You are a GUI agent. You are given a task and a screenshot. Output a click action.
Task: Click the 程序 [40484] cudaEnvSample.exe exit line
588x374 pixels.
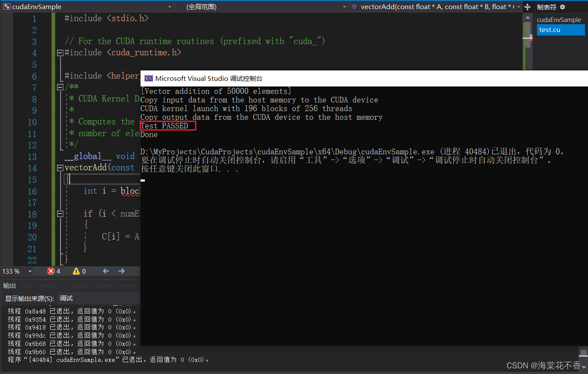[x=109, y=360]
